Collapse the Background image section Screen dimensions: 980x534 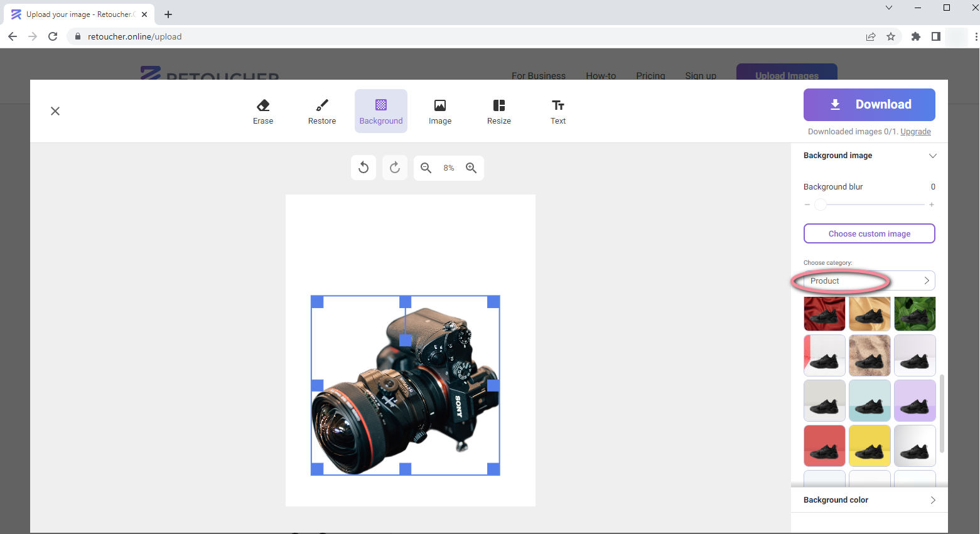point(932,156)
